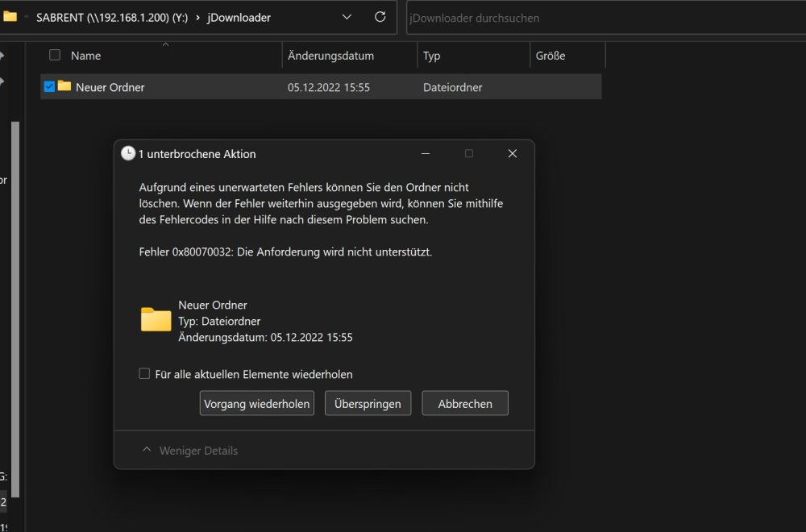Sort by the Größe column header
The image size is (806, 532).
pyautogui.click(x=550, y=56)
